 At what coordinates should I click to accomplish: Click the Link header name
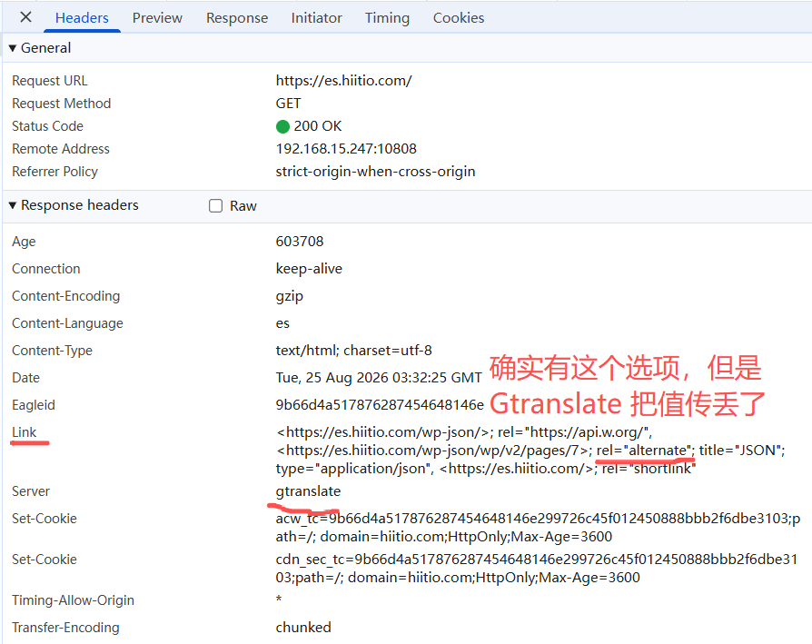point(25,432)
